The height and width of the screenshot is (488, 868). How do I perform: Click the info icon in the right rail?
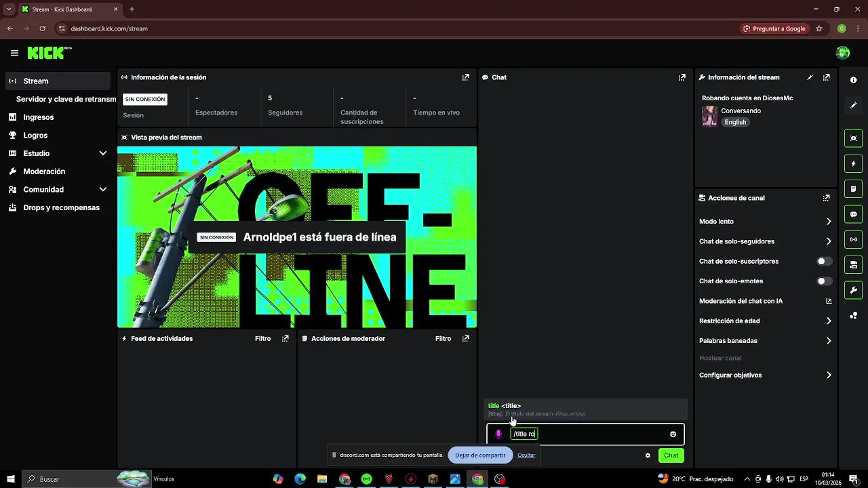point(853,80)
